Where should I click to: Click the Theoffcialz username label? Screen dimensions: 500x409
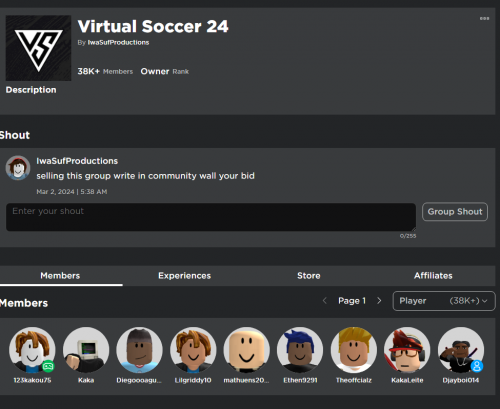tap(354, 380)
